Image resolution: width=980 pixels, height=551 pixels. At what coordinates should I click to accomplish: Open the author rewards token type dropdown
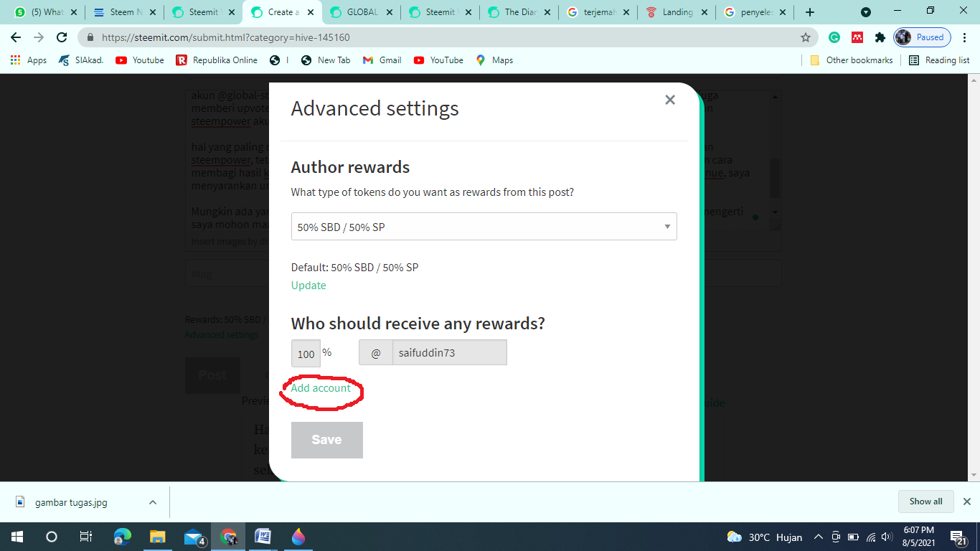point(484,227)
